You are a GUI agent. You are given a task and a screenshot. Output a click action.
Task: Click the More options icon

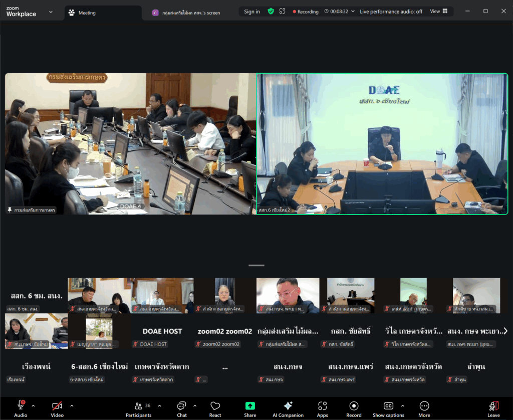424,408
